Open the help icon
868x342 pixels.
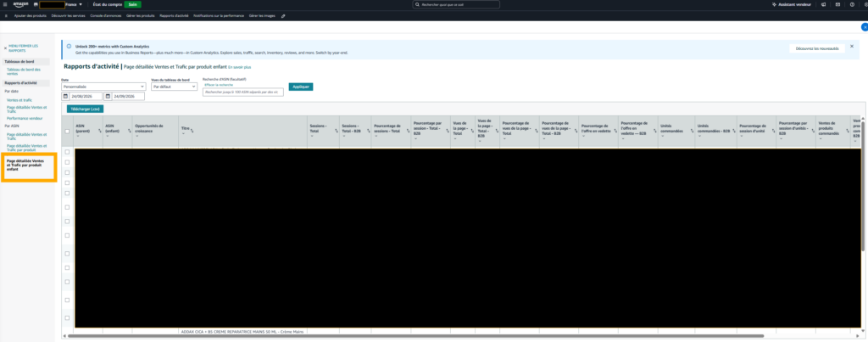(852, 4)
